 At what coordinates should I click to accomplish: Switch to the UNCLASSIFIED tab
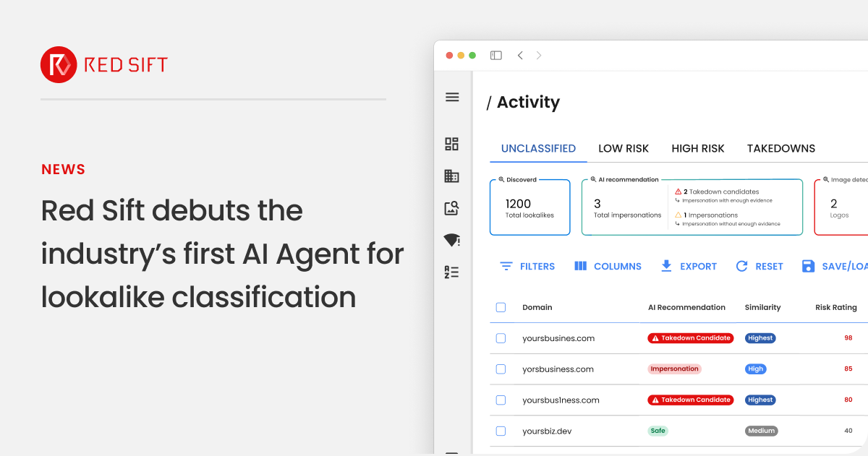point(538,148)
